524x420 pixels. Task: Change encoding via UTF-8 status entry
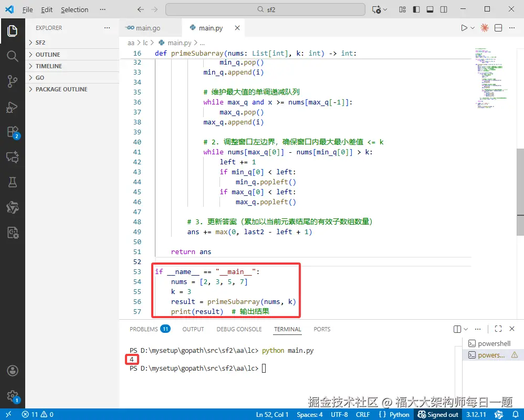point(339,414)
